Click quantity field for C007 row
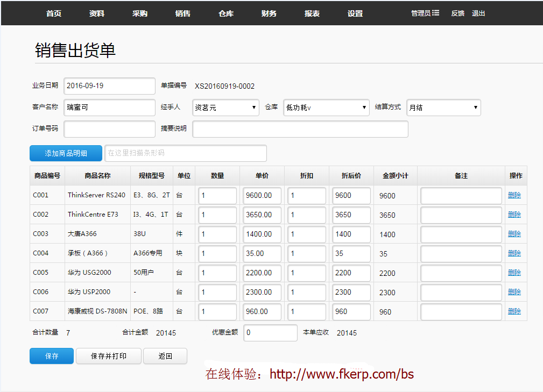The height and width of the screenshot is (392, 543). coord(217,312)
